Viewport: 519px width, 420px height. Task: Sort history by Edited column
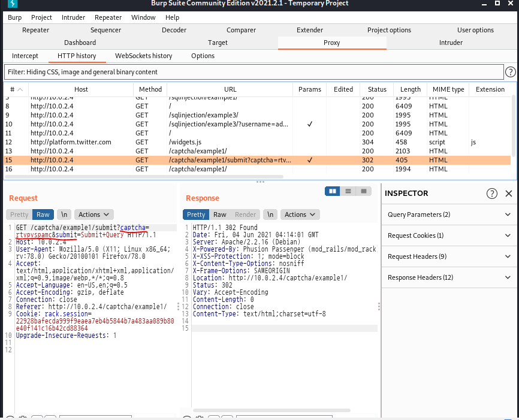point(343,89)
